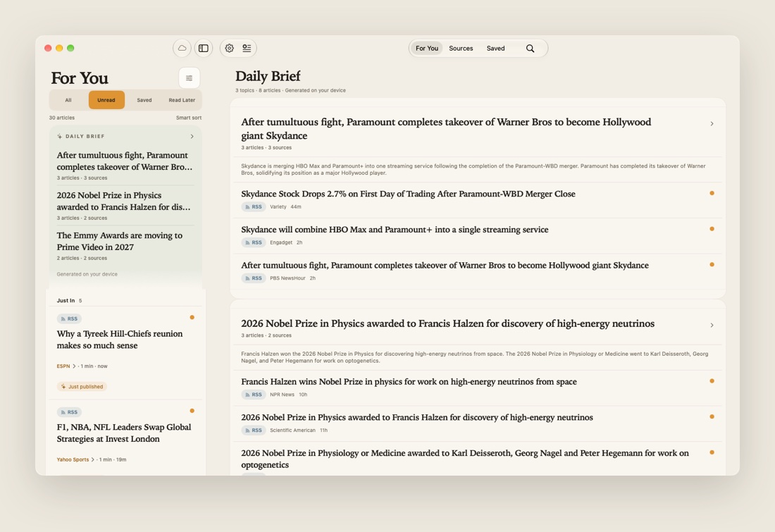Toggle unread dot on PBS NewsHour Paramount article

712,264
